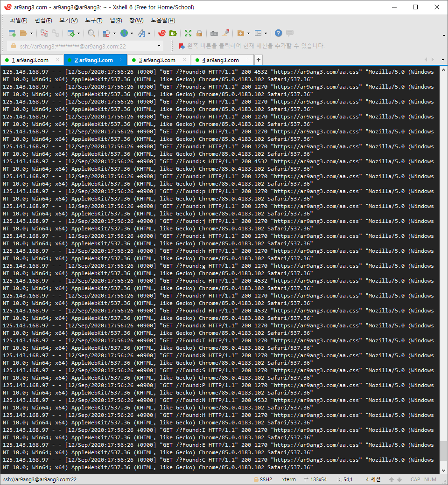Screen dimensions: 448x485
Task: Open the 보기(V) menu
Action: (x=69, y=21)
